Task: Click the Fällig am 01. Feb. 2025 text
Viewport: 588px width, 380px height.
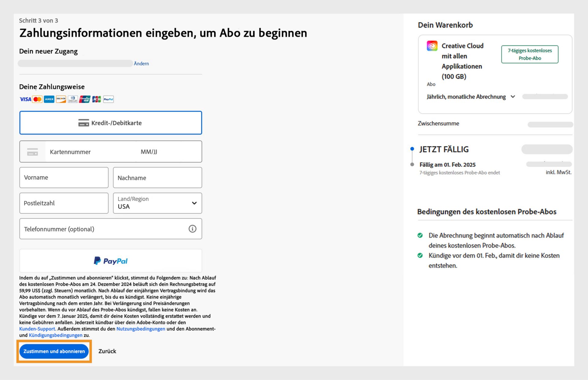Action: (447, 165)
